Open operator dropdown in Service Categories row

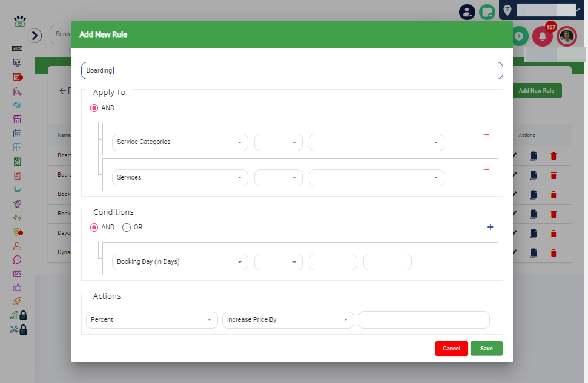(278, 142)
